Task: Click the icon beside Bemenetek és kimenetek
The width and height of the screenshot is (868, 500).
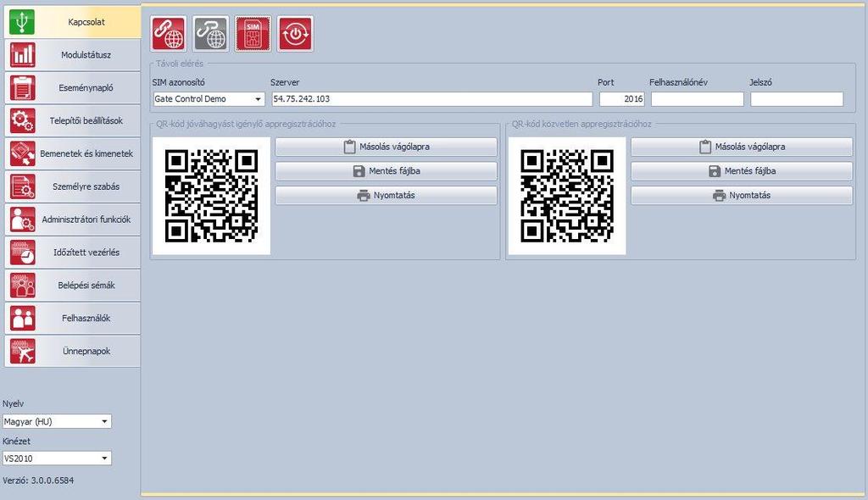Action: [22, 153]
